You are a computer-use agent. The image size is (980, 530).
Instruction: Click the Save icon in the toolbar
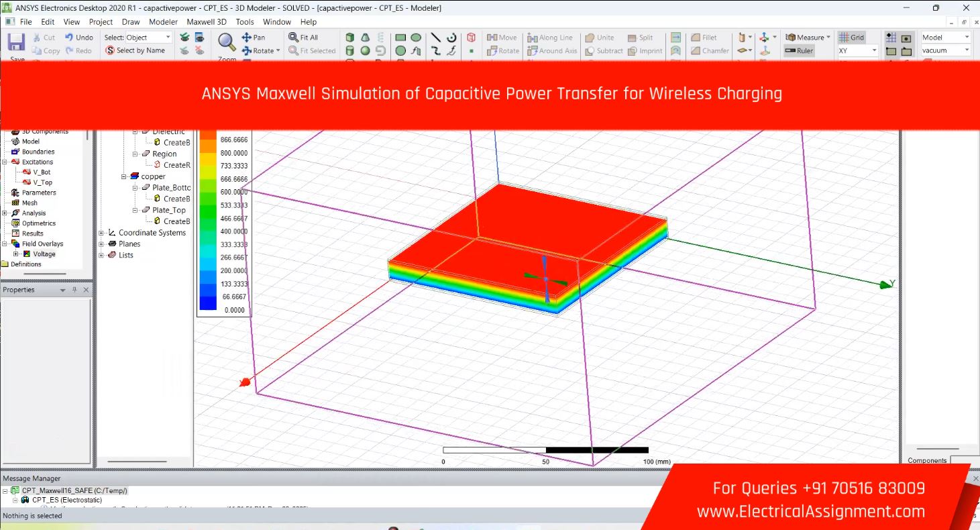point(17,42)
